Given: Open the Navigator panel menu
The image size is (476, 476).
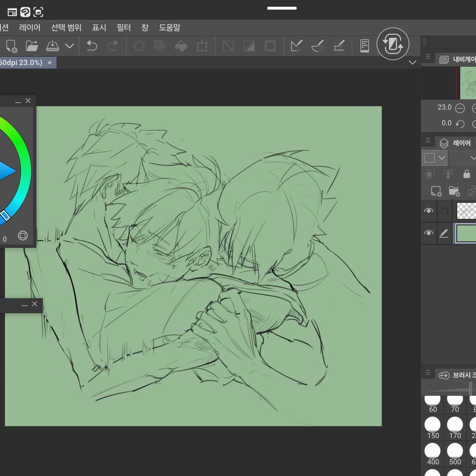Looking at the screenshot, I should [428, 57].
